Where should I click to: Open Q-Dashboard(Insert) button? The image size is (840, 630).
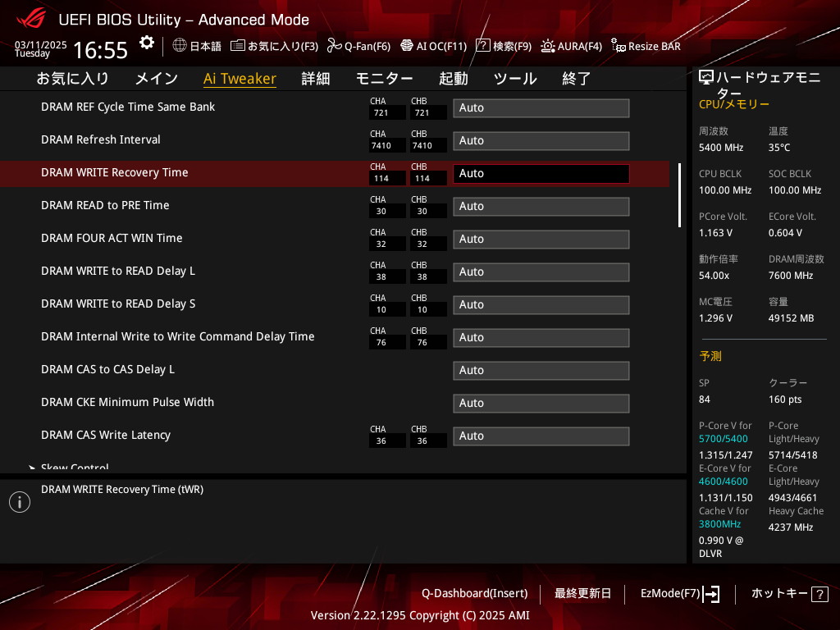point(475,594)
